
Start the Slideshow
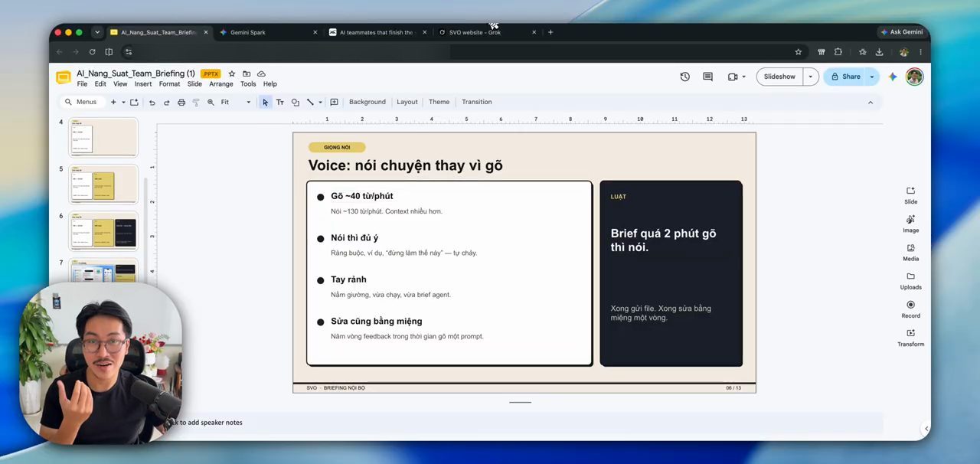pos(779,77)
